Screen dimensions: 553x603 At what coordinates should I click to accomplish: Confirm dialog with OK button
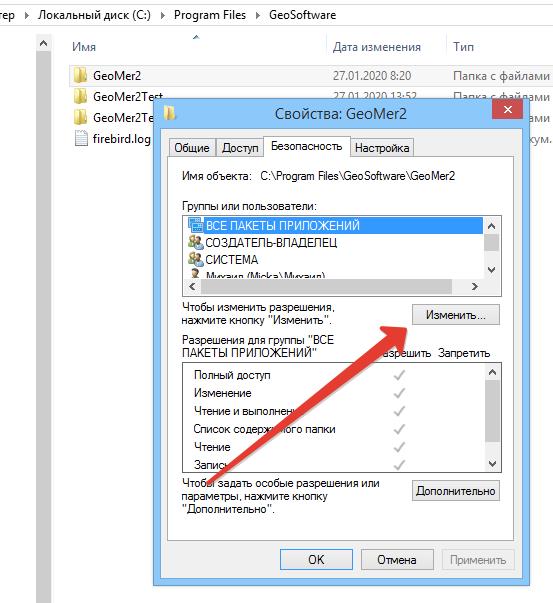pos(316,560)
